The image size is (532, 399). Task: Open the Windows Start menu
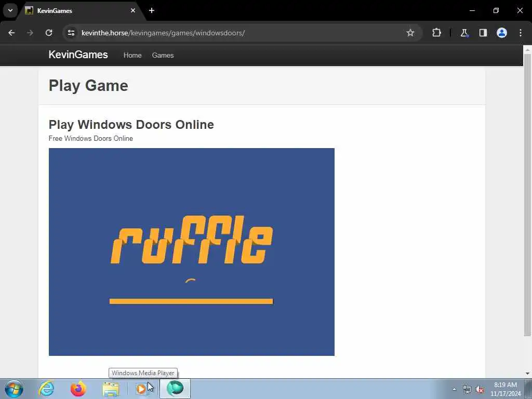click(x=14, y=389)
